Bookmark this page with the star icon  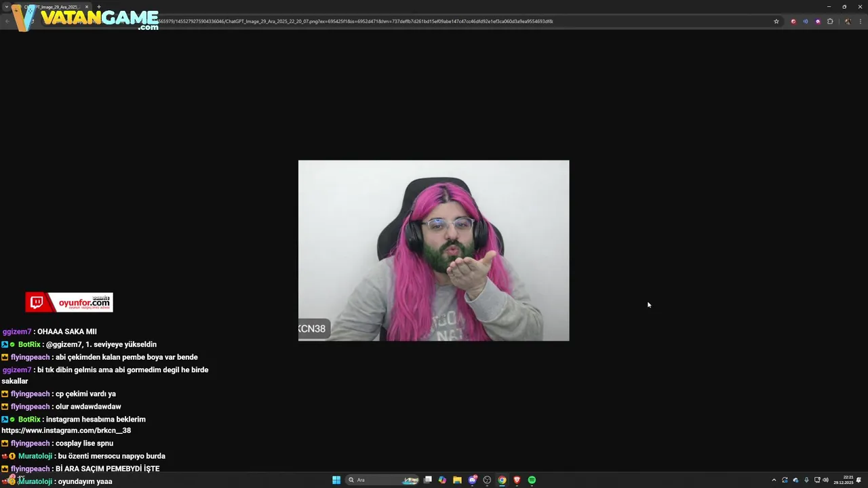click(x=776, y=21)
